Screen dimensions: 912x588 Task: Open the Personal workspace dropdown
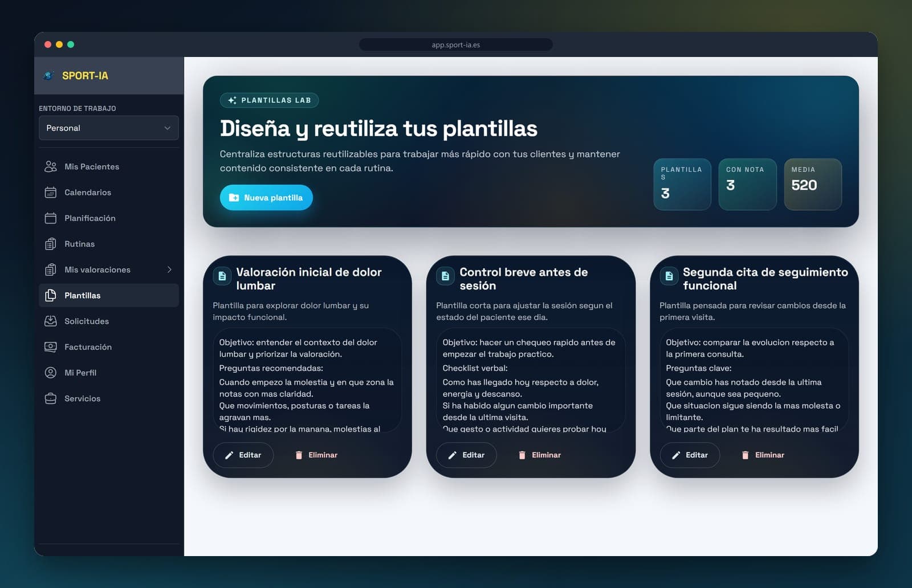coord(109,128)
